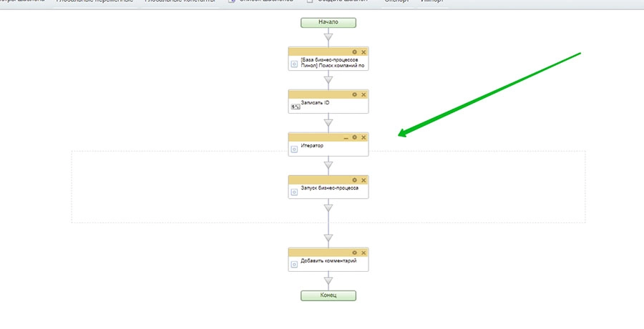This screenshot has width=644, height=329.
Task: Open settings of the Поиск компаний activity
Action: tap(355, 52)
